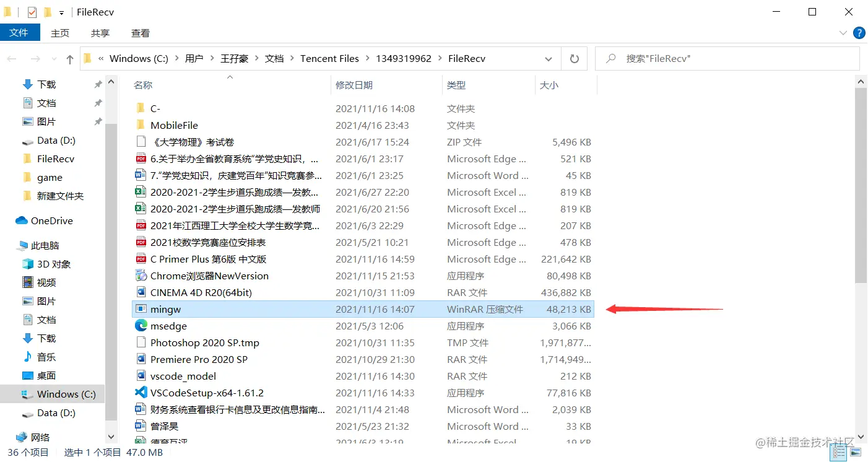Open the 文件 menu
Image resolution: width=868 pixels, height=462 pixels.
(x=19, y=32)
